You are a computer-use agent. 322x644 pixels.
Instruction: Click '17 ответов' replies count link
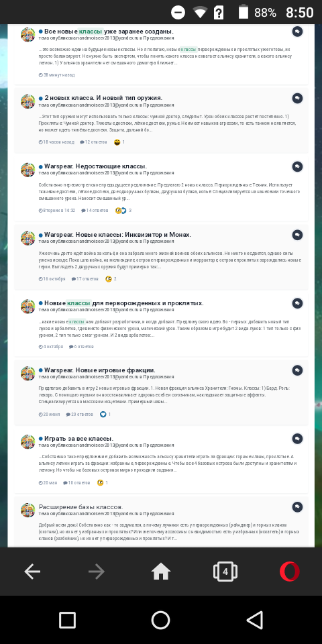[x=85, y=279]
